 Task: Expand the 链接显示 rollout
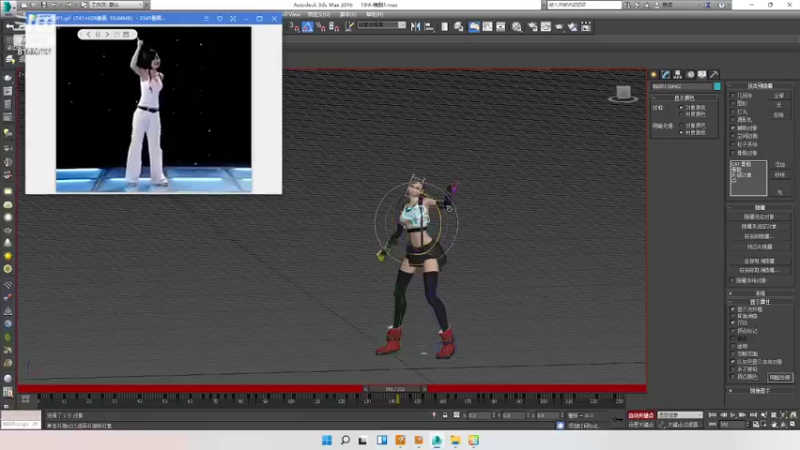[760, 391]
